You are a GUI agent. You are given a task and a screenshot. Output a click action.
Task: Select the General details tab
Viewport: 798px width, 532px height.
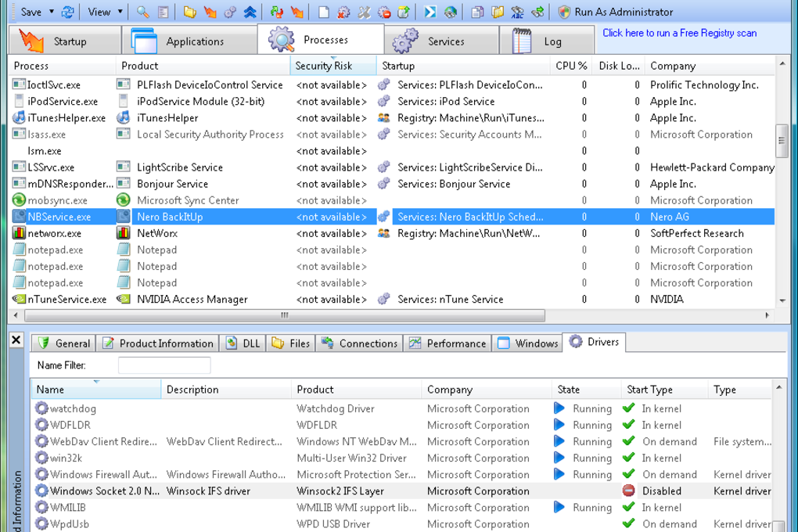(63, 343)
